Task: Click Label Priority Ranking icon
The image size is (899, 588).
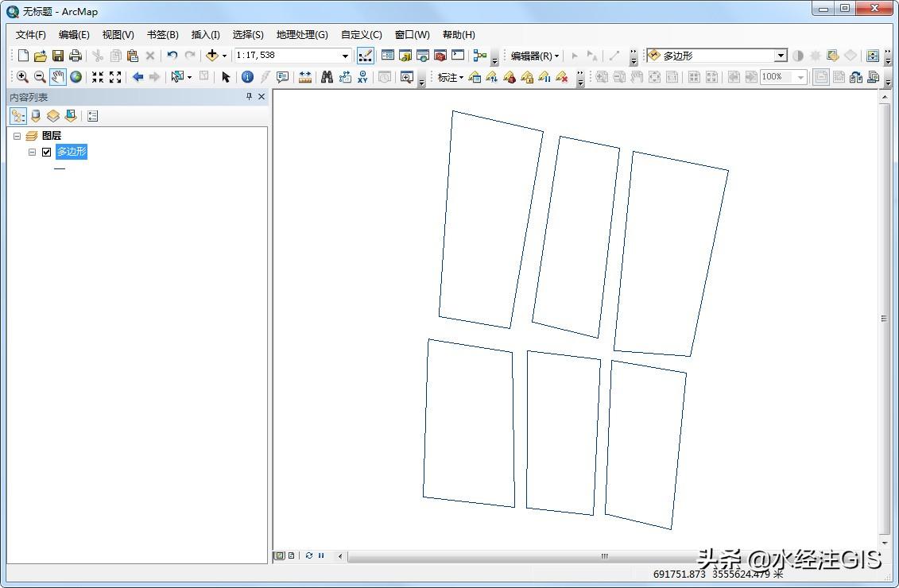Action: pyautogui.click(x=492, y=77)
